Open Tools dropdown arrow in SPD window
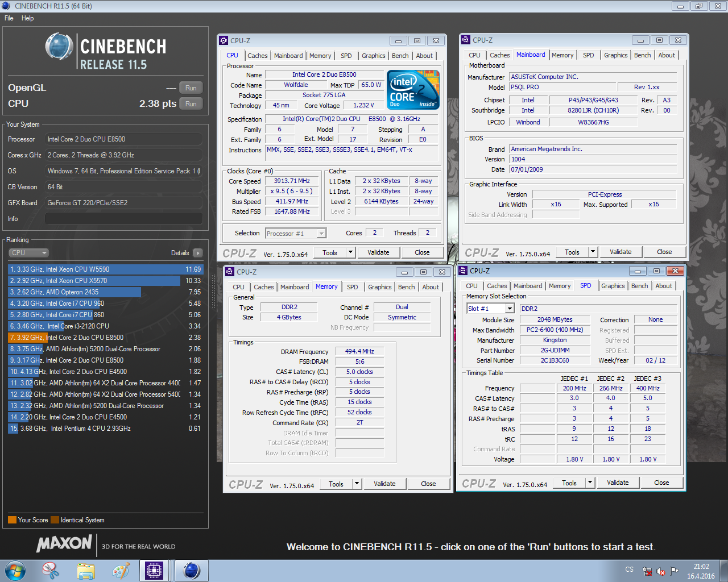 pyautogui.click(x=590, y=483)
